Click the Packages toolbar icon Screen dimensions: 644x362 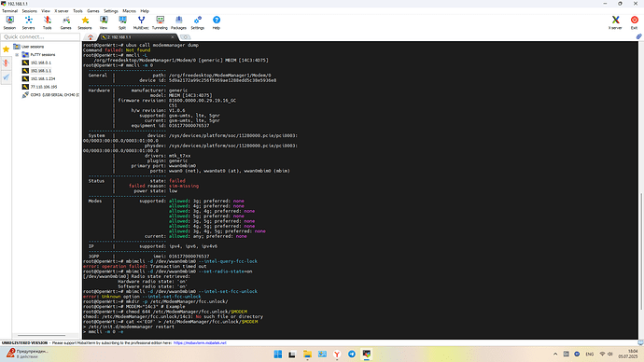coord(178,22)
